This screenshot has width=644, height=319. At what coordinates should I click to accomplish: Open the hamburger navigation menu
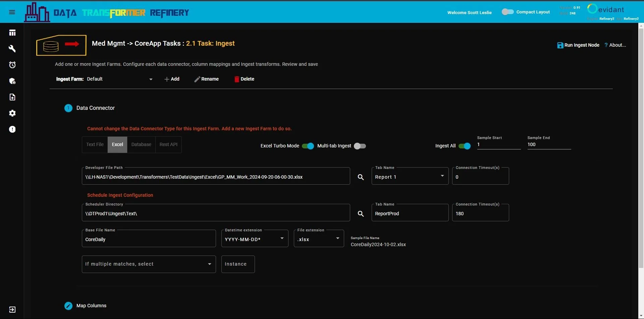12,12
